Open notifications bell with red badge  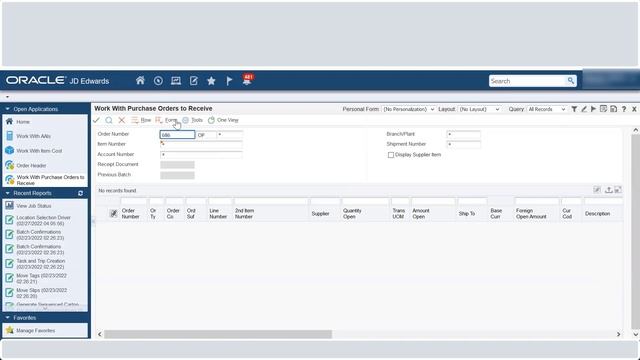[247, 79]
